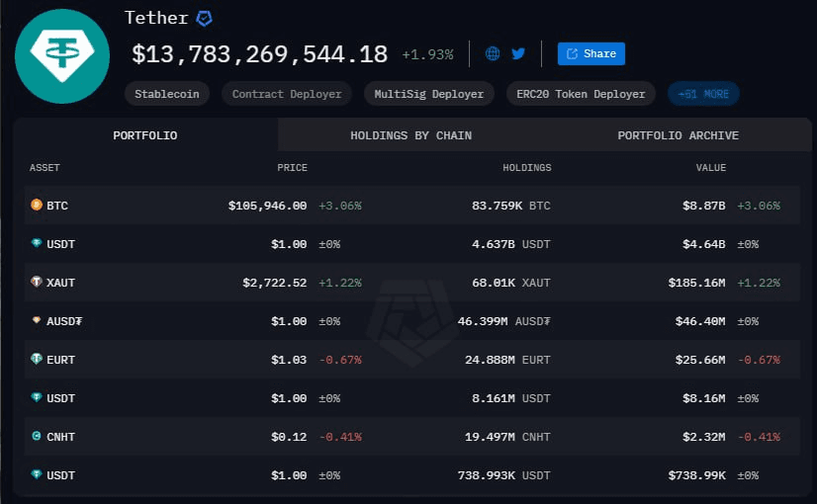The height and width of the screenshot is (504, 817).
Task: Click the CNHT price $0.12
Action: [289, 437]
